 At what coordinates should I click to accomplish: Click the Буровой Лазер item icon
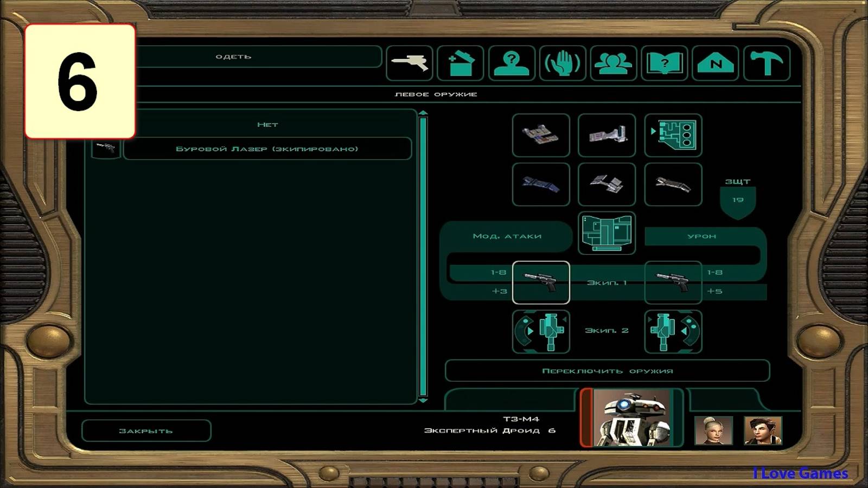click(106, 148)
